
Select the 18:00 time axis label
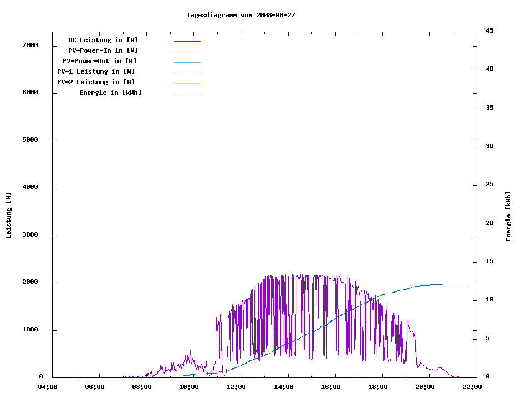(x=378, y=387)
